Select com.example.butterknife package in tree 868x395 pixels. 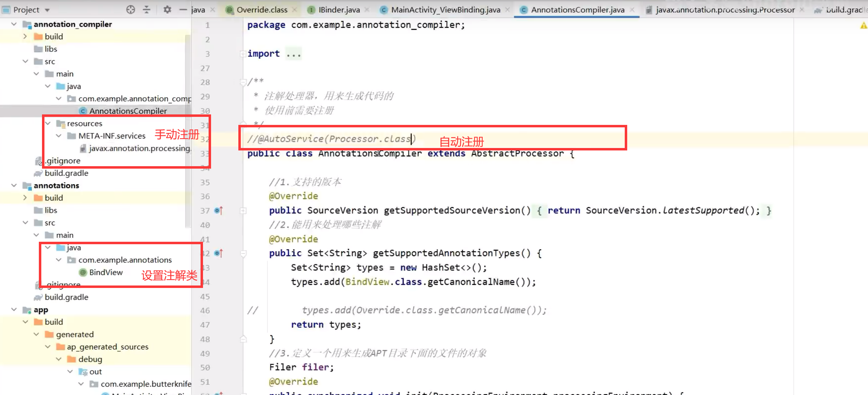(146, 384)
